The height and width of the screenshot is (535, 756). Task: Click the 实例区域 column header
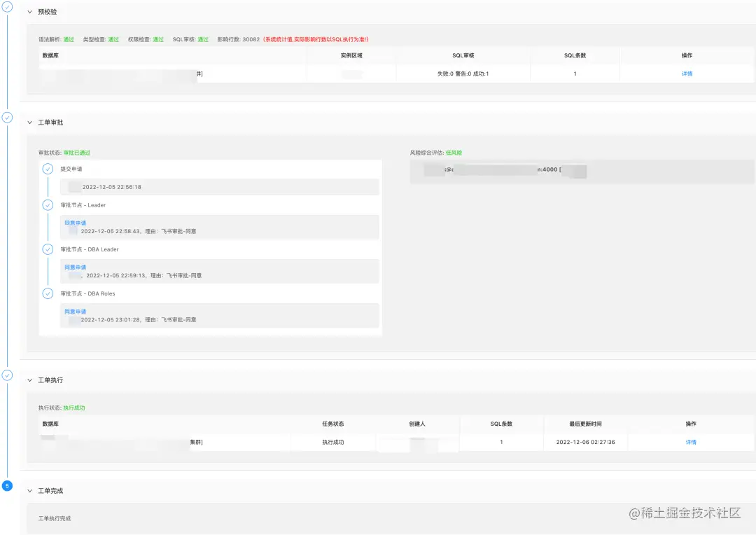[351, 55]
